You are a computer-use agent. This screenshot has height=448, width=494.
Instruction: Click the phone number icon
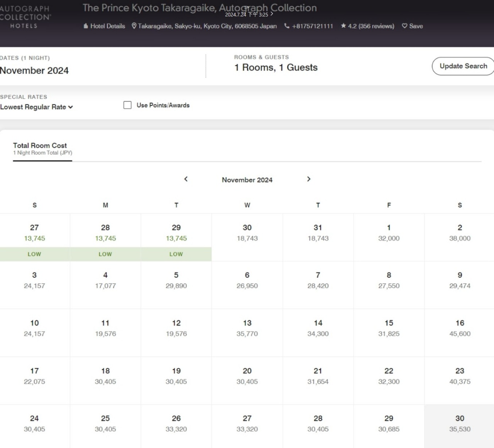[x=287, y=26]
